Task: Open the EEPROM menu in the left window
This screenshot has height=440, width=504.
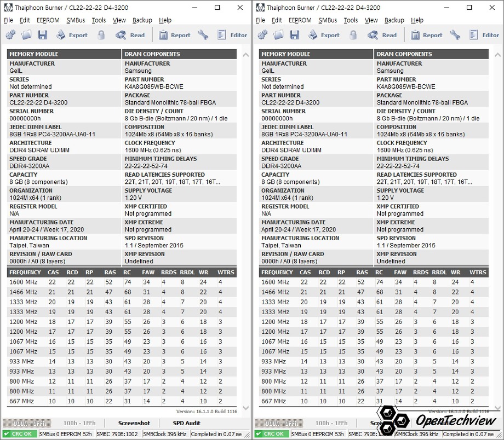Action: pos(48,20)
